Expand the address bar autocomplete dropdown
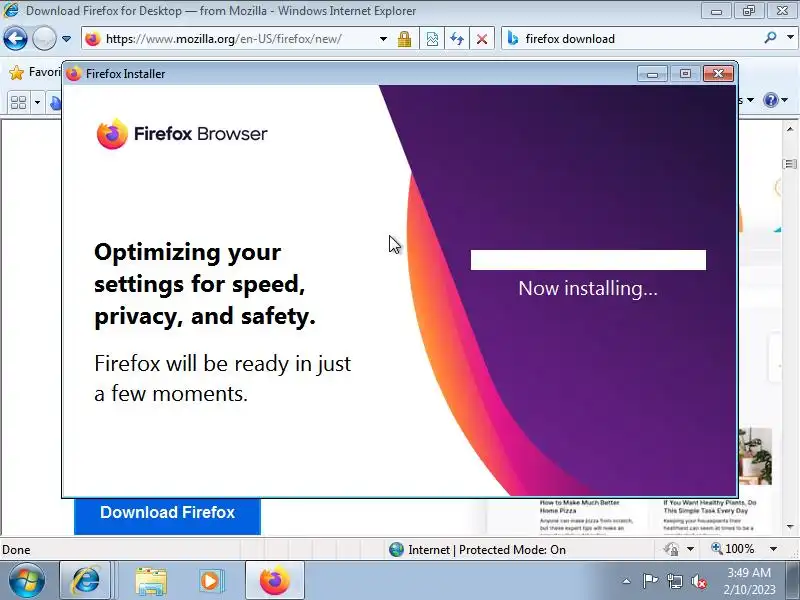The height and width of the screenshot is (600, 800). 383,39
